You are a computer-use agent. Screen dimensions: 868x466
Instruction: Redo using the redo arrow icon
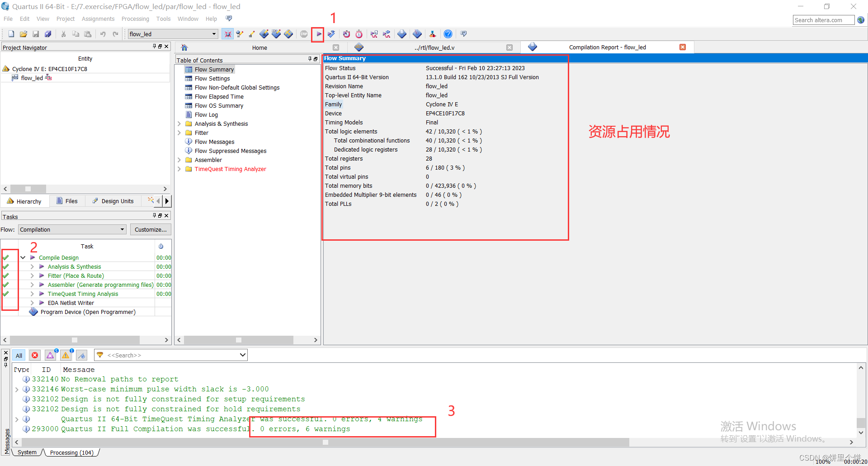tap(115, 34)
